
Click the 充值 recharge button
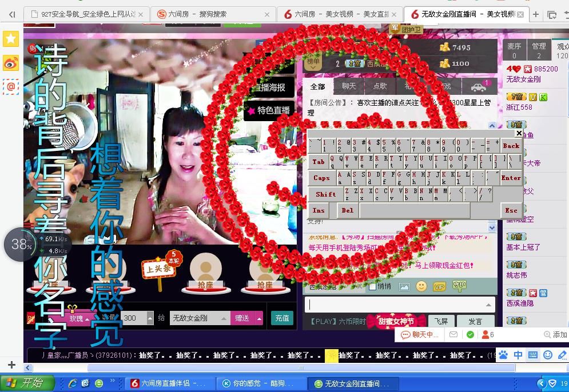[x=282, y=318]
